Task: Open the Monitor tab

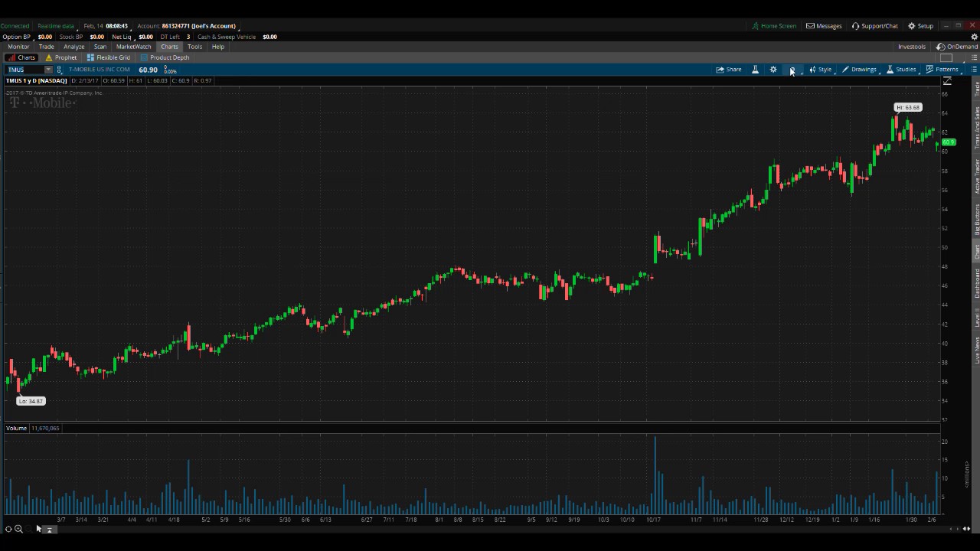Action: pos(18,47)
